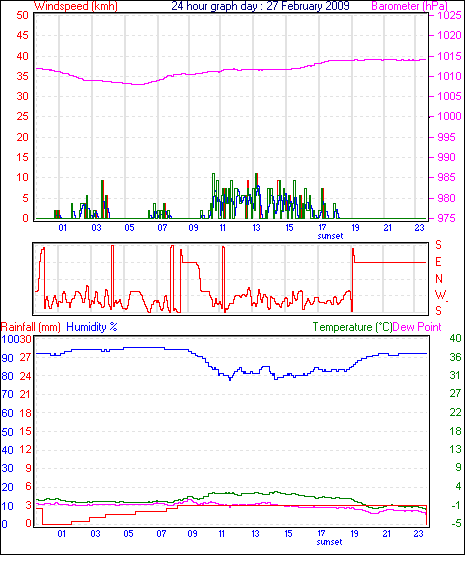Click the 24 hour graph day title
This screenshot has width=466, height=566.
tap(260, 6)
